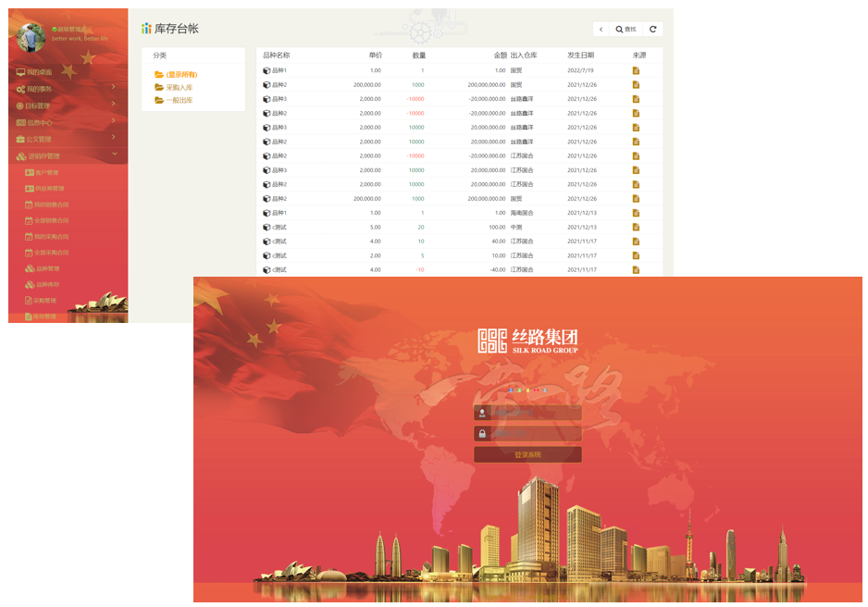Click the 库存台帐 title icon
868x607 pixels.
[146, 28]
